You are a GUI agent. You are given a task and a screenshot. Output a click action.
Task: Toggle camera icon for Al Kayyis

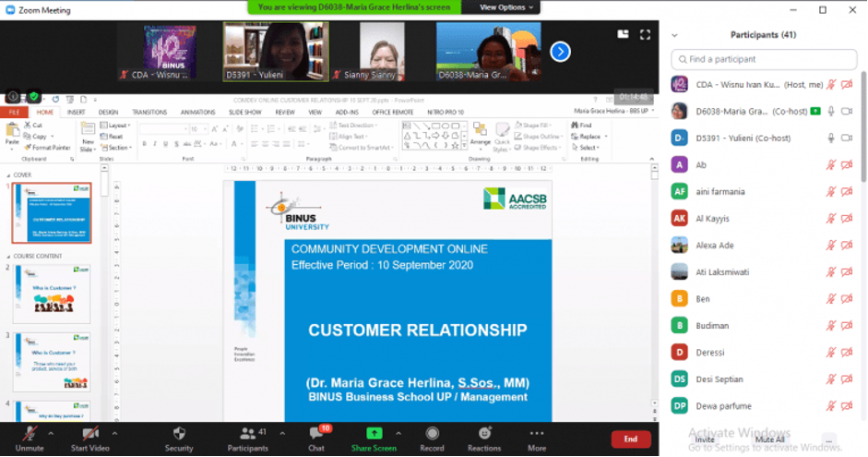(847, 218)
